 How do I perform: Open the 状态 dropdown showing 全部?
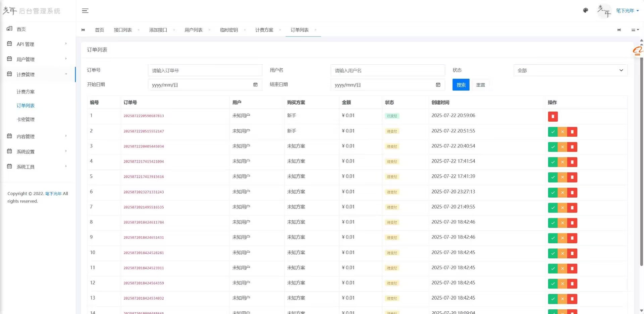(x=571, y=70)
